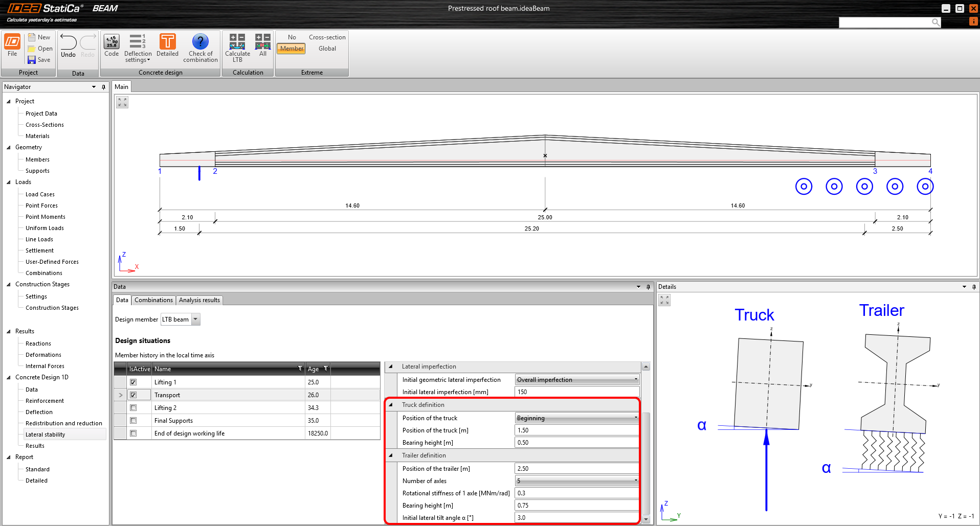The image size is (980, 526).
Task: Click the Undo arrow icon
Action: pos(68,42)
